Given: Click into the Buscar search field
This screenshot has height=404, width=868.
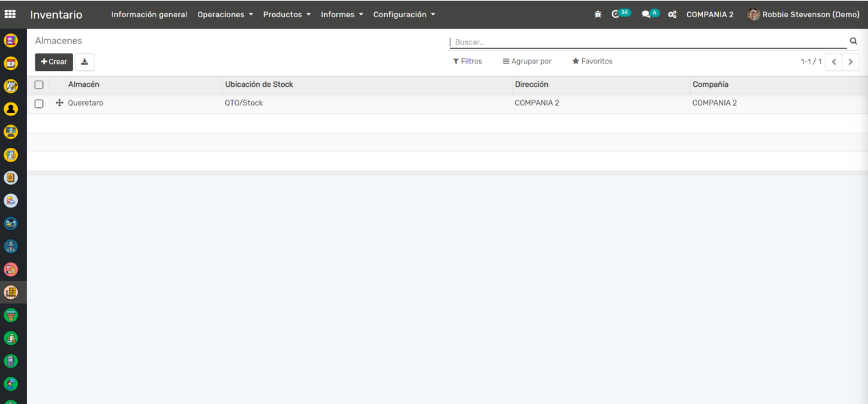Looking at the screenshot, I should click(x=646, y=42).
